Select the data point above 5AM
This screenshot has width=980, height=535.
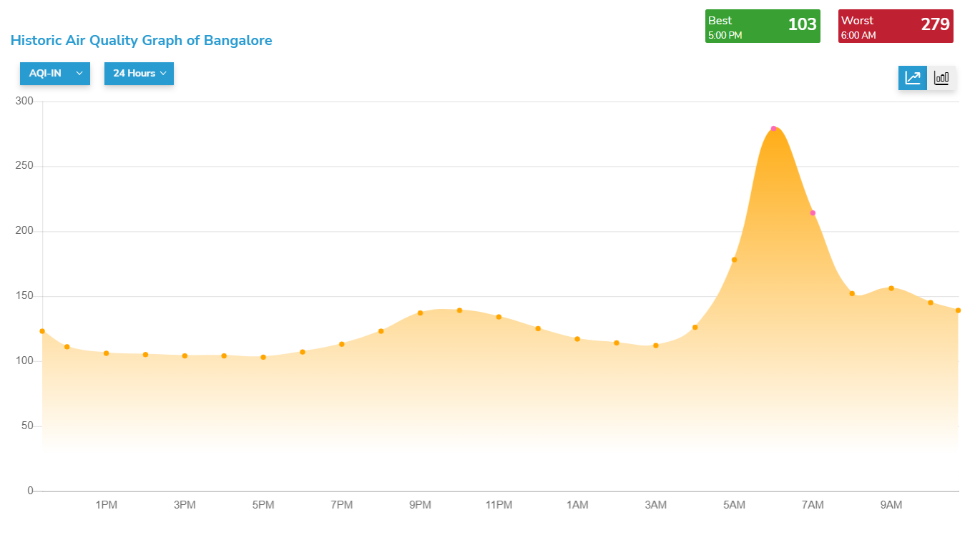tap(734, 260)
